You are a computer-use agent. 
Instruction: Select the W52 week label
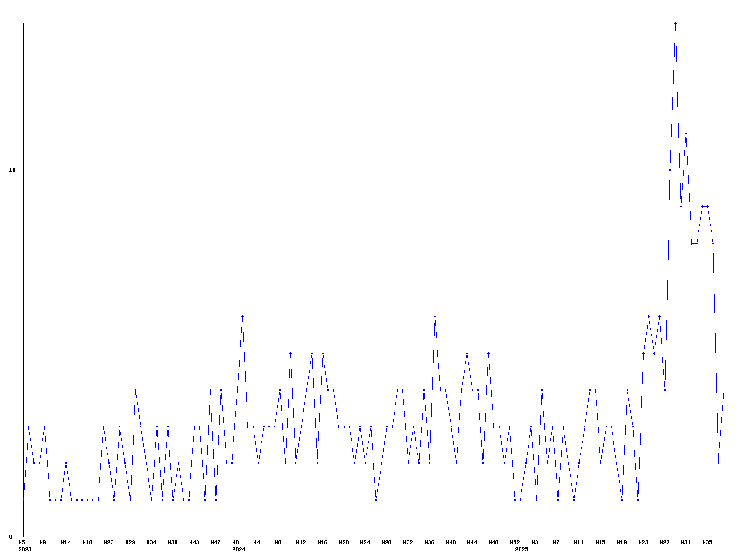515,542
